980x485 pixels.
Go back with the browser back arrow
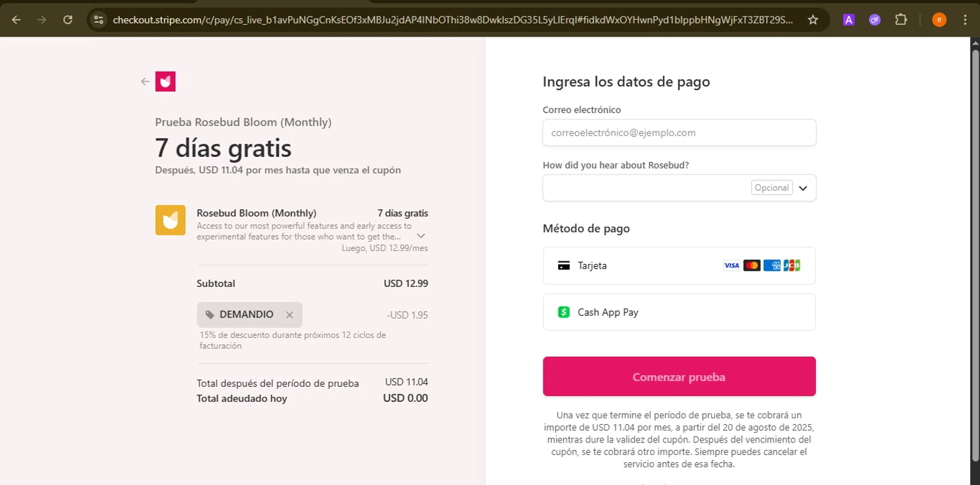tap(16, 20)
